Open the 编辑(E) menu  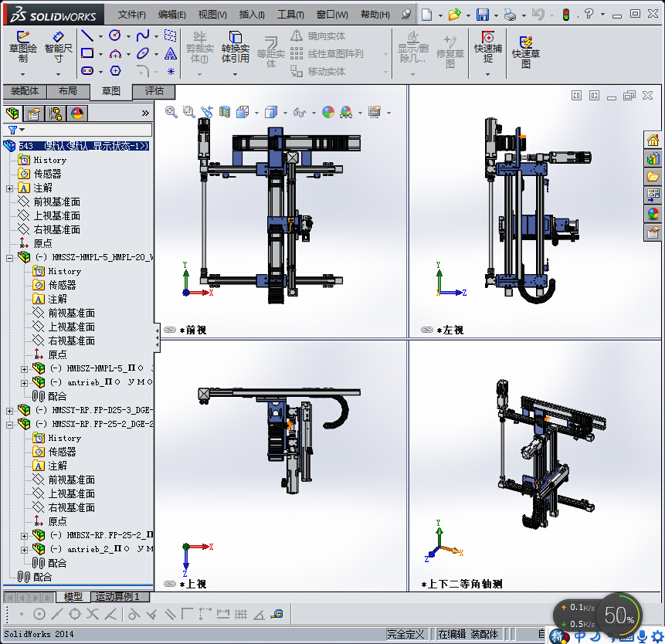pyautogui.click(x=171, y=15)
